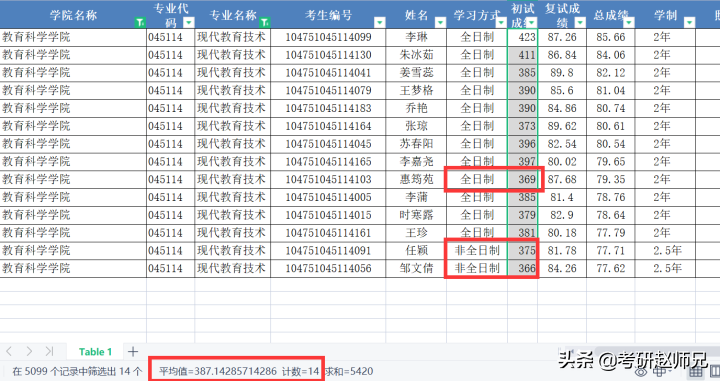720x381 pixels.
Task: Select the retest score cell 89.62
Action: click(562, 126)
